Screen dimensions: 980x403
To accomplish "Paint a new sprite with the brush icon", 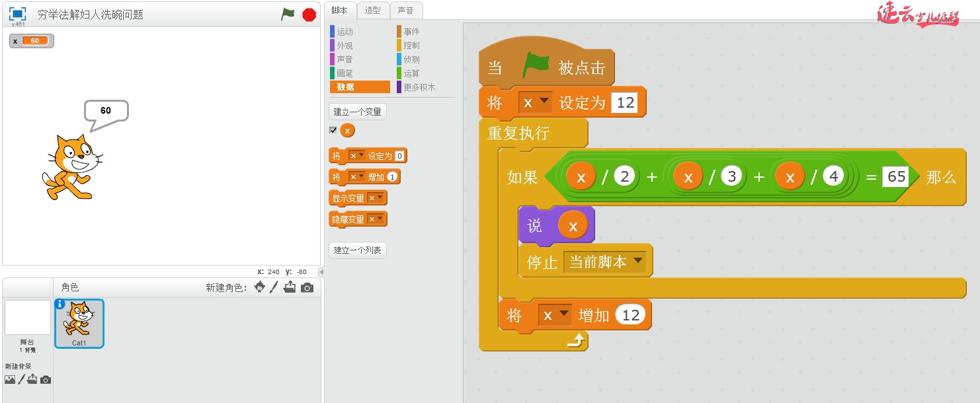I will (x=274, y=287).
